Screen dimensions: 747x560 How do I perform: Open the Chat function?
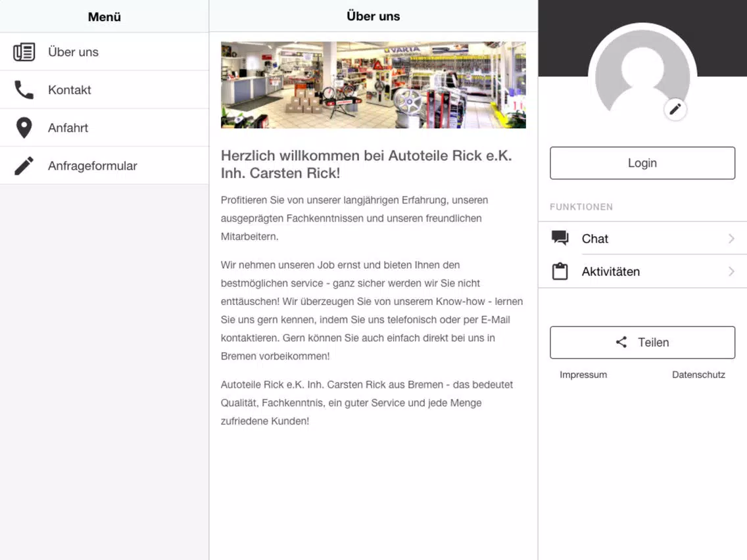[x=642, y=238]
